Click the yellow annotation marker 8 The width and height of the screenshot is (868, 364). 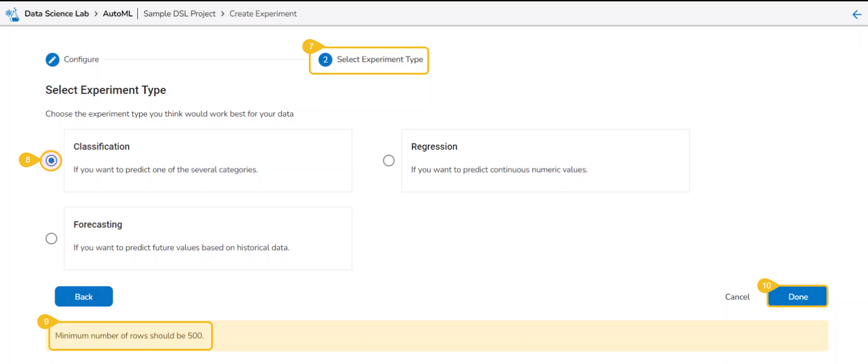pyautogui.click(x=28, y=160)
